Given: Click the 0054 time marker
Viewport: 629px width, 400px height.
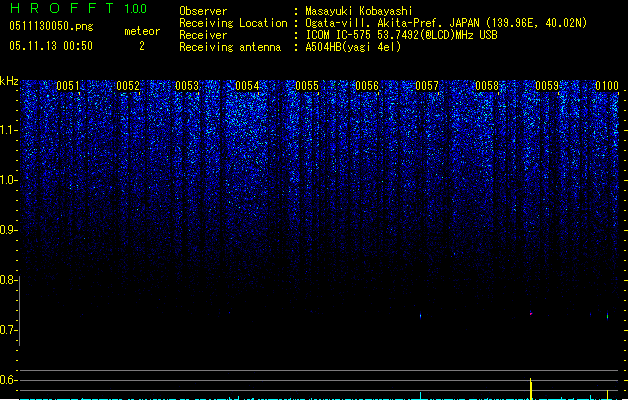Looking at the screenshot, I should pyautogui.click(x=247, y=86).
